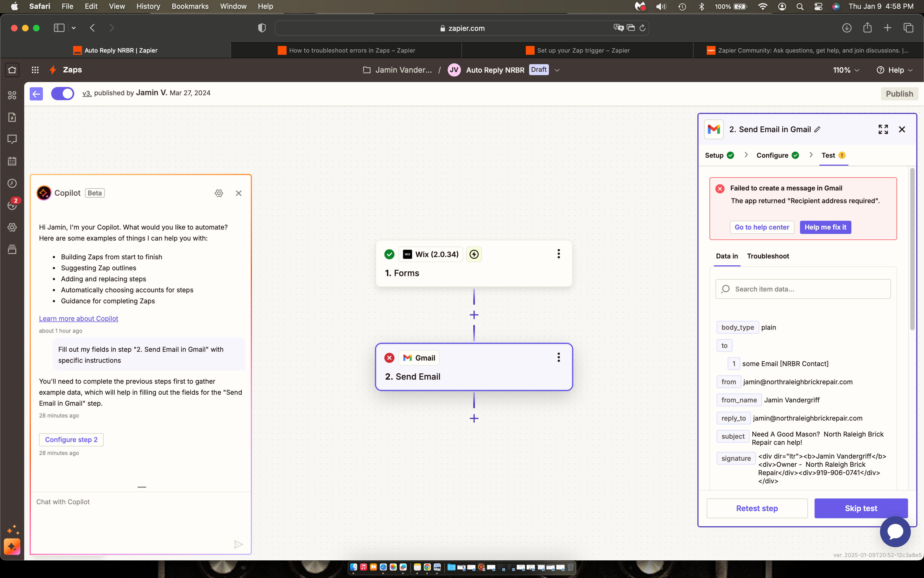This screenshot has height=578, width=924.
Task: Switch to 'How to troubleshoot errors in Zaps' tab
Action: (346, 50)
